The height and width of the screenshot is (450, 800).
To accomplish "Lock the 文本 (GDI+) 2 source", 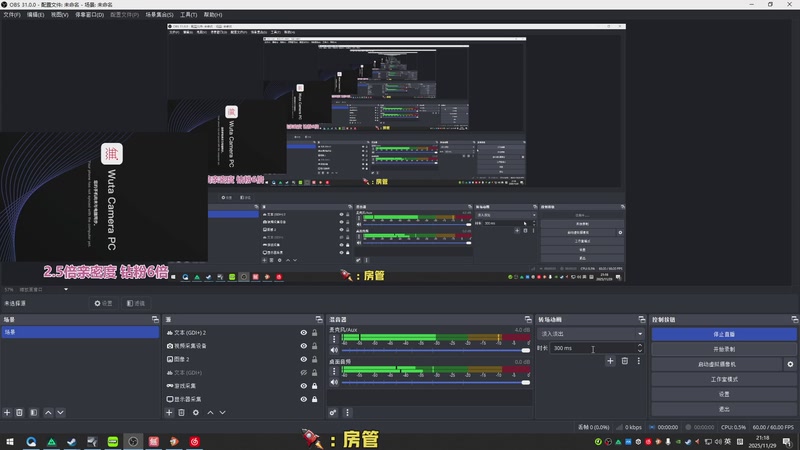I will click(x=315, y=333).
